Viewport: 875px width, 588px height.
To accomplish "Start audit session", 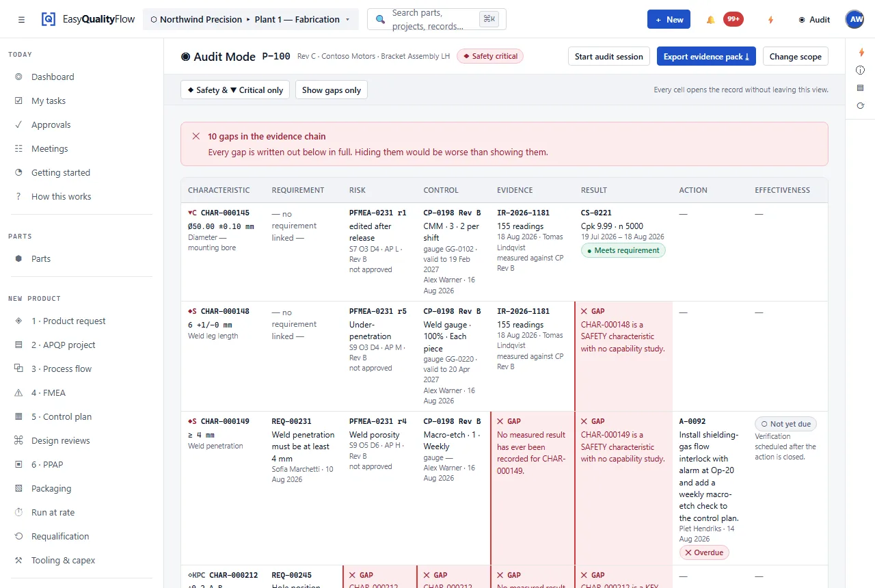I will (609, 56).
